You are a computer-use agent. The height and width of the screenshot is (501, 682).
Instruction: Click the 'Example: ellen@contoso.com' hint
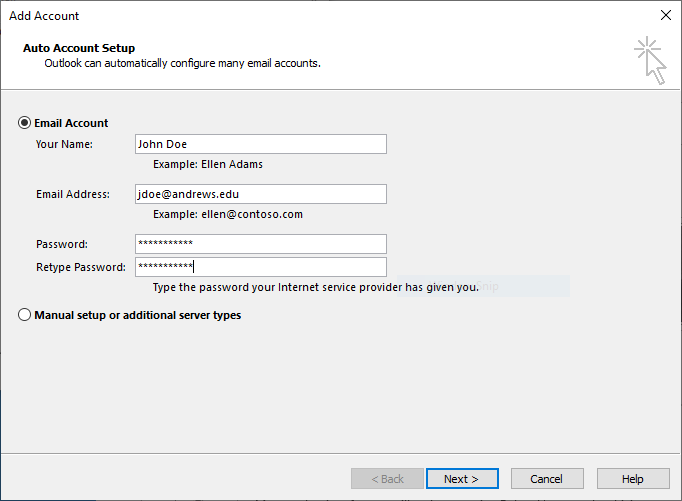[x=228, y=214]
